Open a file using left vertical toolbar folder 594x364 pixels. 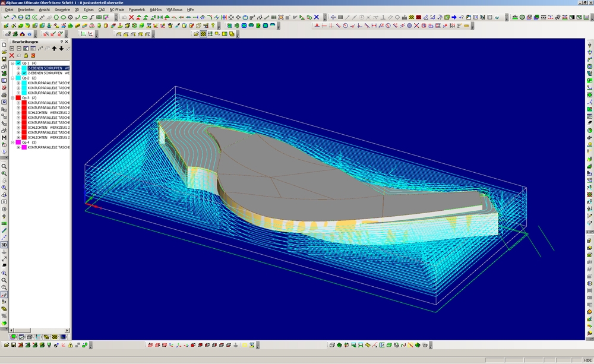4,52
